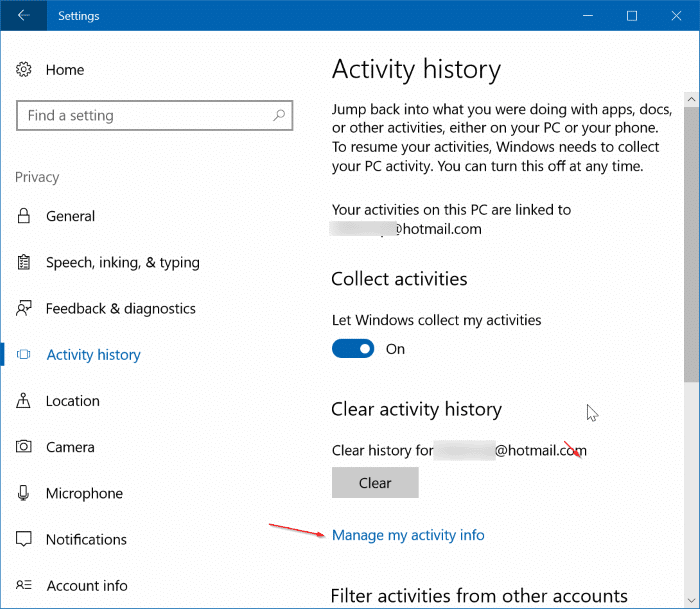The height and width of the screenshot is (609, 700).
Task: Click the Collect activities heading
Action: 399,279
